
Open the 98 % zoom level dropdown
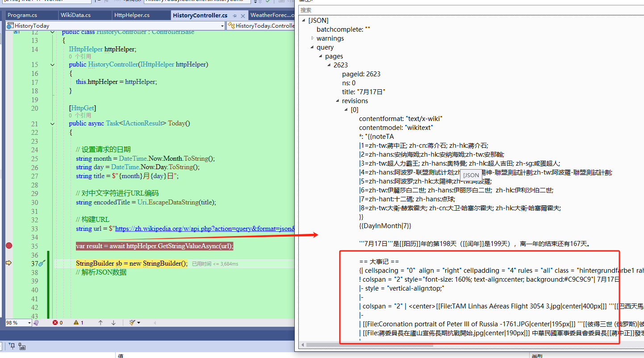pyautogui.click(x=29, y=322)
